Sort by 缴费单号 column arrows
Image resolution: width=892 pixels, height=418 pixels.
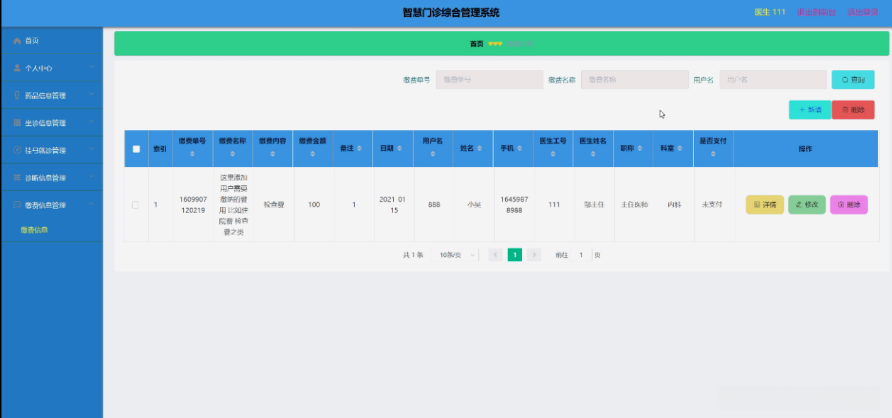[x=192, y=154]
